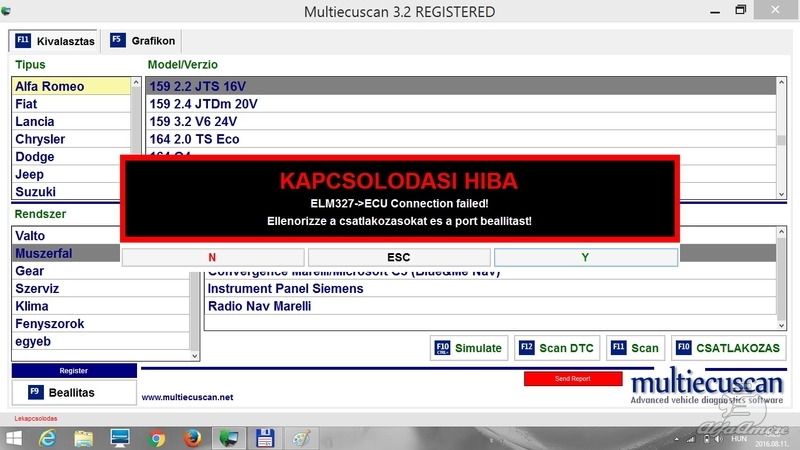Image resolution: width=800 pixels, height=450 pixels.
Task: Click scroll-down arrow of Rendszer list
Action: click(x=194, y=356)
